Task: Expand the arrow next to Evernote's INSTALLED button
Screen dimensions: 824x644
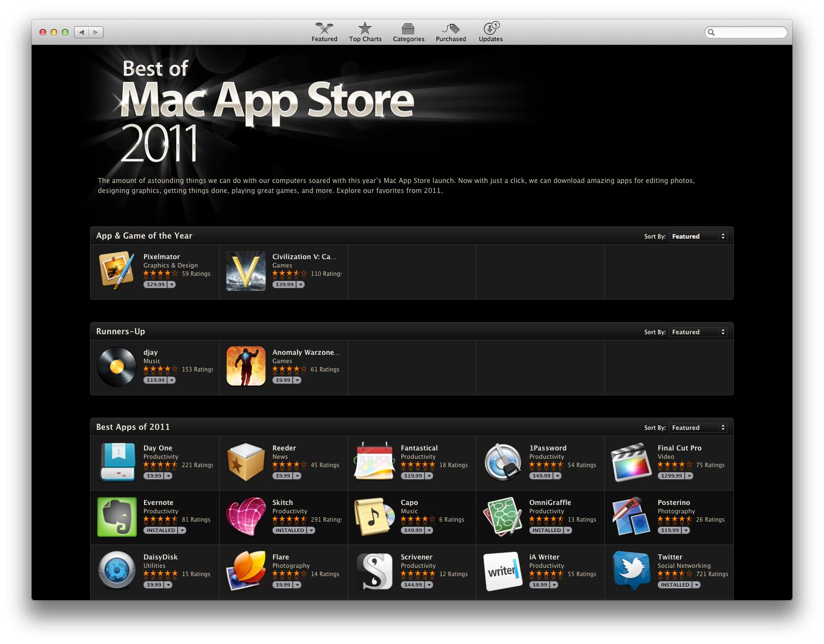Action: tap(182, 531)
